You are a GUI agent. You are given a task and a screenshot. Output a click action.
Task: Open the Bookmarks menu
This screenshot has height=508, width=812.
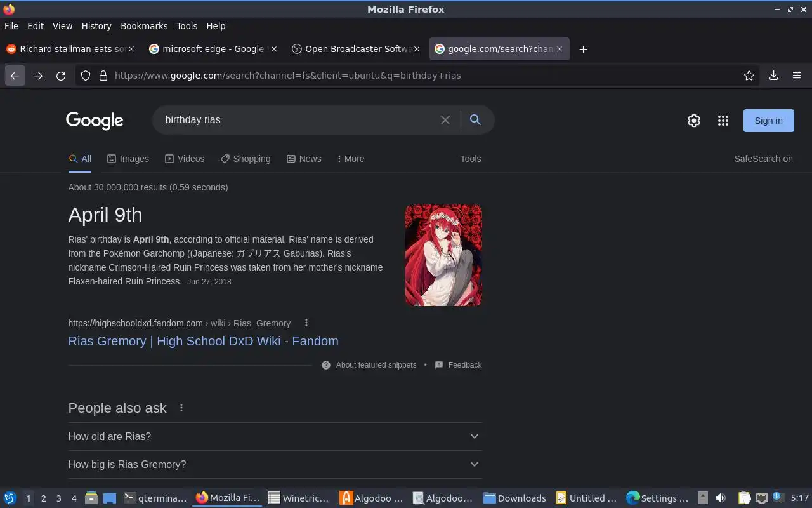(x=144, y=26)
